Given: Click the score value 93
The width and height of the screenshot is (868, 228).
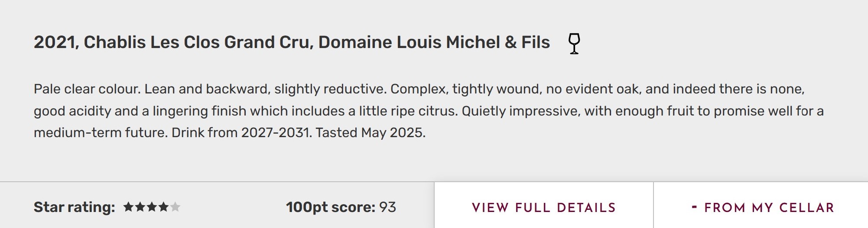Looking at the screenshot, I should [x=387, y=207].
